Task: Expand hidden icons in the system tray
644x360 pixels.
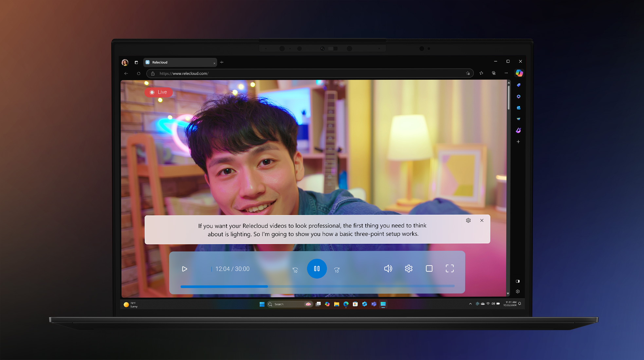Action: pos(470,304)
